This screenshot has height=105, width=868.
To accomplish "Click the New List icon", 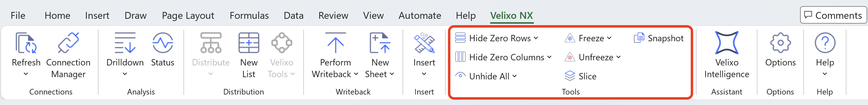I will [249, 43].
